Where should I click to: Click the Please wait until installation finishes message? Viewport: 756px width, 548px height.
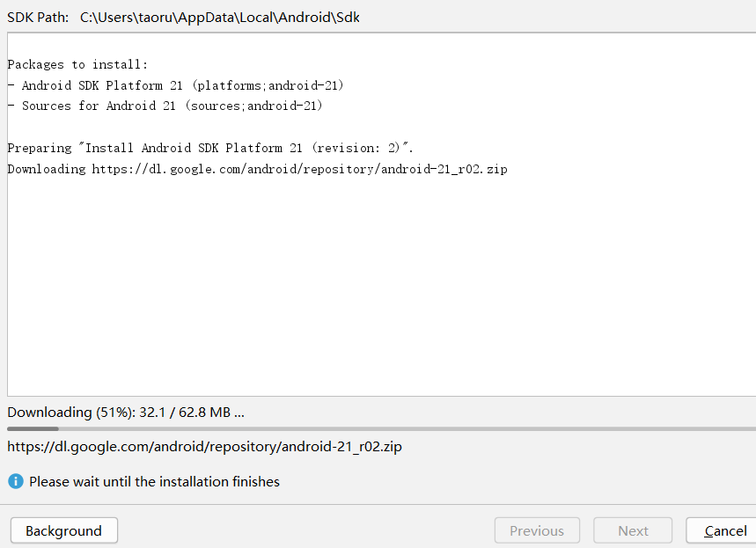(154, 481)
